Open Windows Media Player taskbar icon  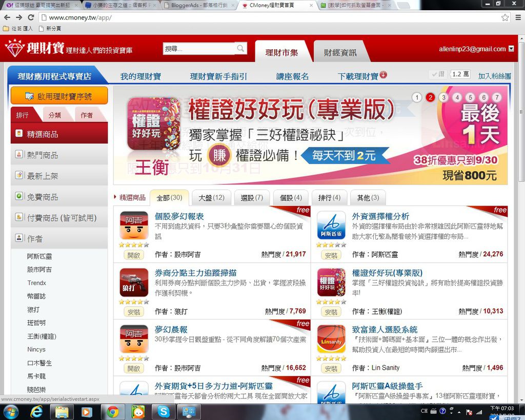87,412
